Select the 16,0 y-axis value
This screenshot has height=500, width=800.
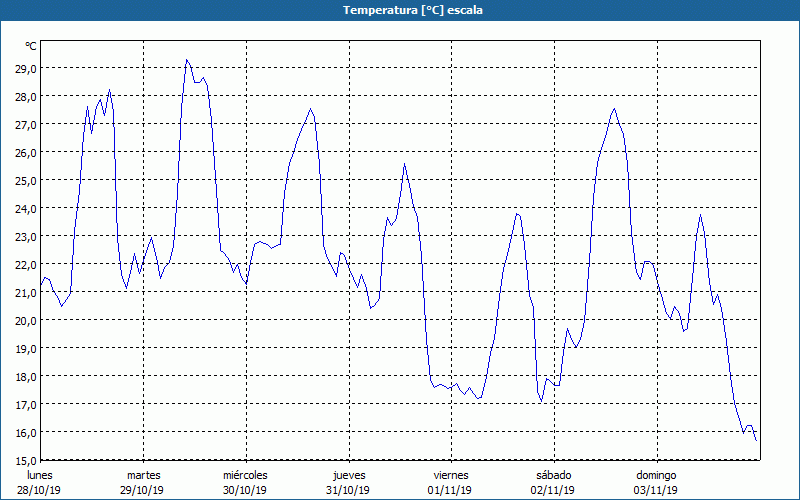click(x=26, y=433)
